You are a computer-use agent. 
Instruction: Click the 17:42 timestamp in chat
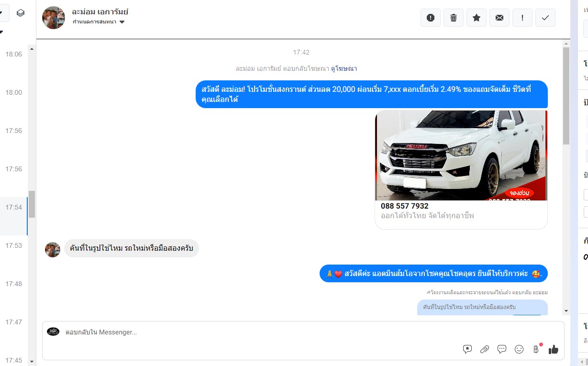tap(301, 52)
